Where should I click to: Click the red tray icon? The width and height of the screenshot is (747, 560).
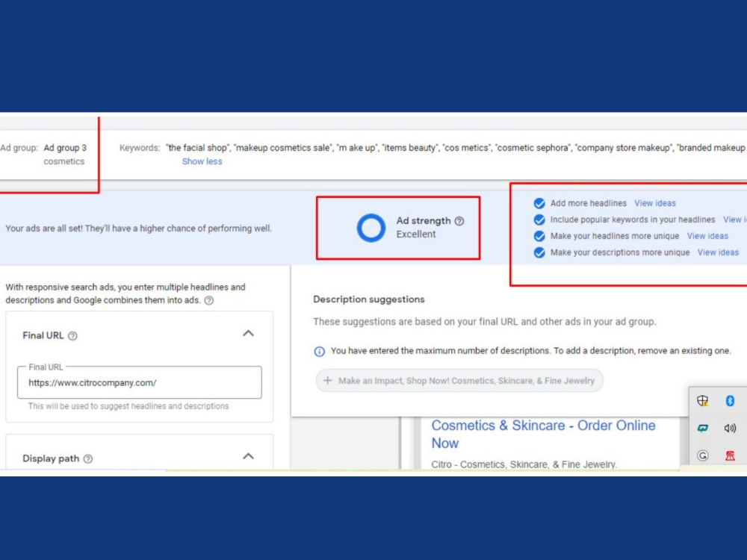tap(730, 455)
